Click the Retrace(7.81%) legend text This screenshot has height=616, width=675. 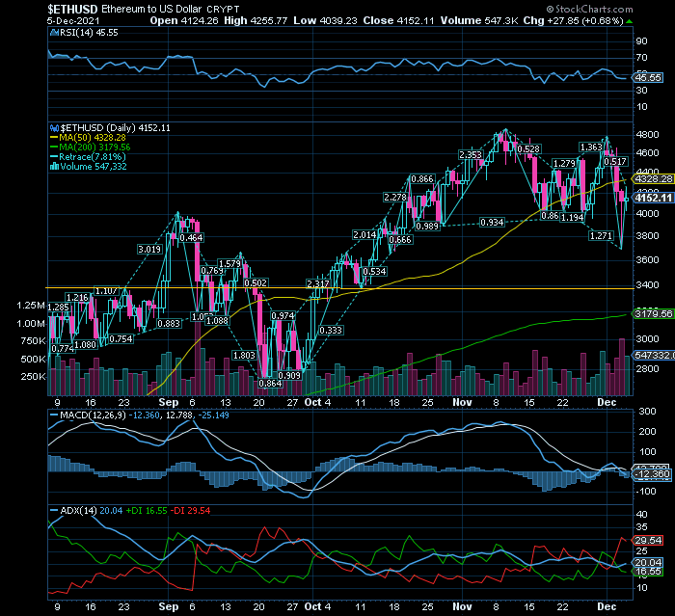tap(93, 157)
